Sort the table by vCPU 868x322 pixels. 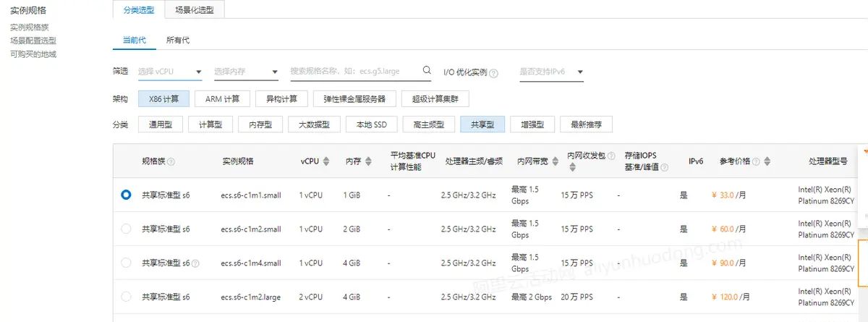click(x=326, y=161)
